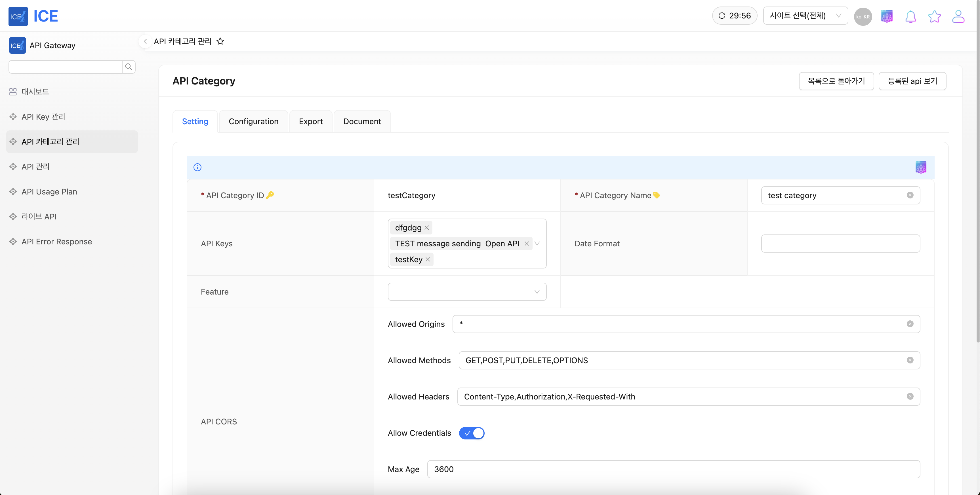The image size is (980, 495).
Task: Click the 목록으로 돌아가기 button
Action: [x=836, y=81]
